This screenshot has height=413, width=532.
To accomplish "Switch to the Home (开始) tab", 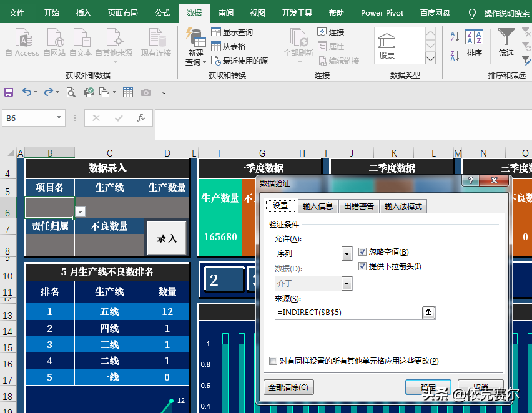I will coord(52,13).
